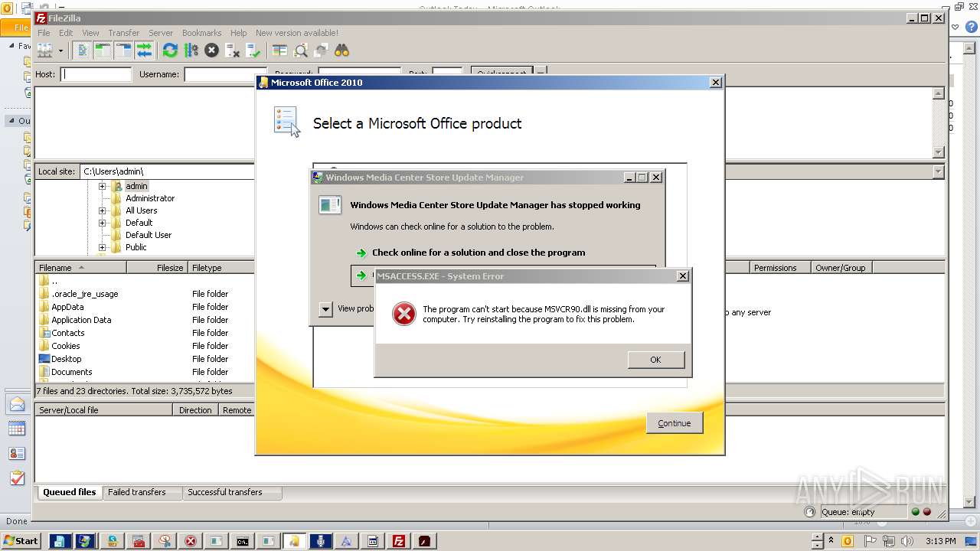Sort local files by Filename column
Viewport: 980px width, 551px height.
tap(80, 268)
